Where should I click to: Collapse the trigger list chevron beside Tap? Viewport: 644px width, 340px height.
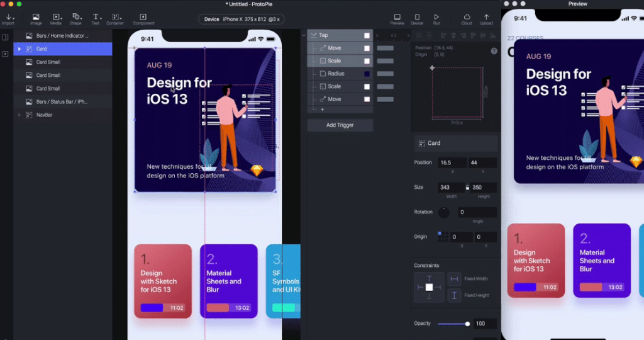(304, 35)
